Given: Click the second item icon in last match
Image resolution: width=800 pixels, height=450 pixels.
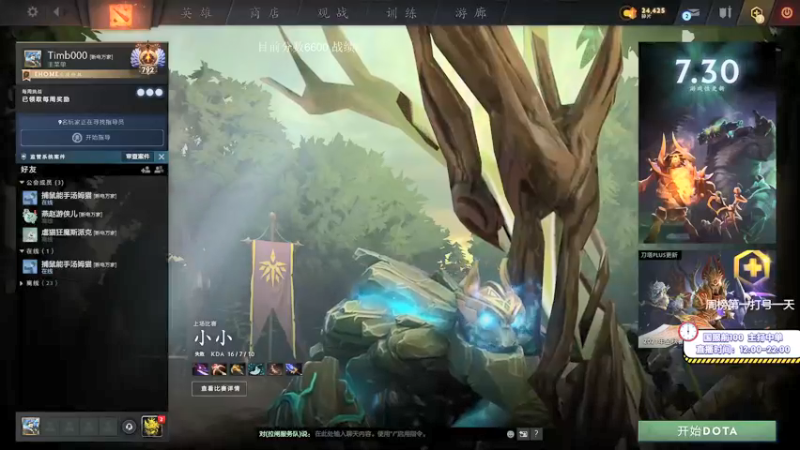Looking at the screenshot, I should click(219, 369).
